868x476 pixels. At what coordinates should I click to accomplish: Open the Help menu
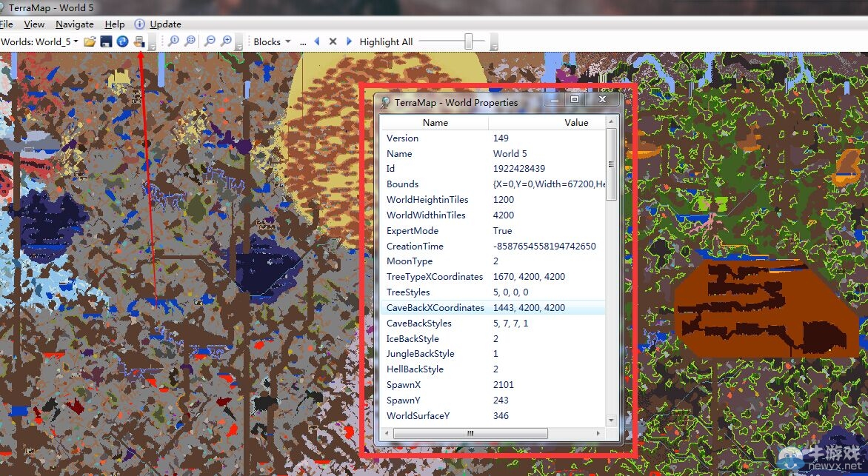pyautogui.click(x=115, y=24)
